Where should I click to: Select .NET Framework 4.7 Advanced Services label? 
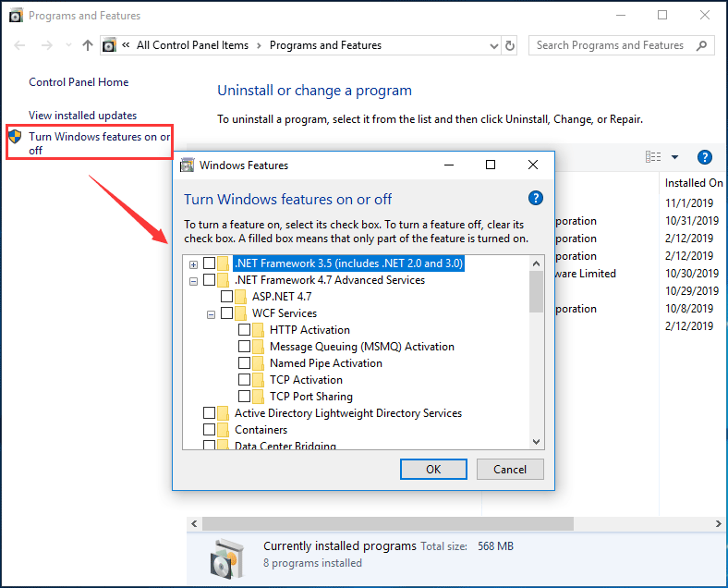coord(330,280)
